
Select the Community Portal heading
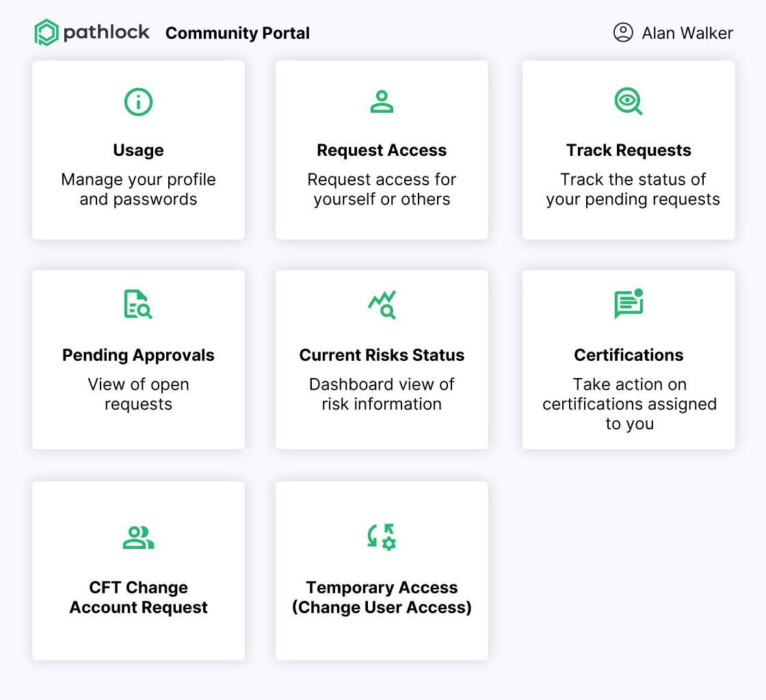pos(237,33)
